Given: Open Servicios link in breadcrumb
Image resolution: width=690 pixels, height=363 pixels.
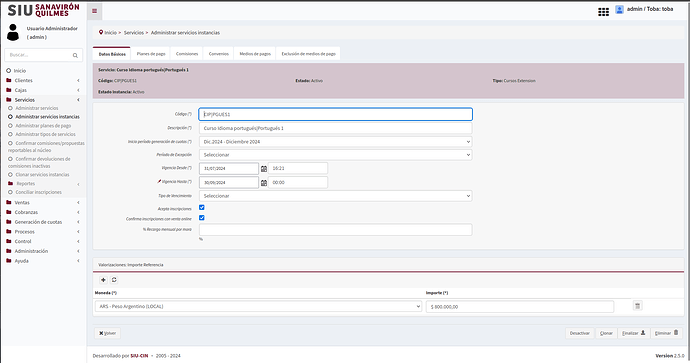Looking at the screenshot, I should (134, 33).
